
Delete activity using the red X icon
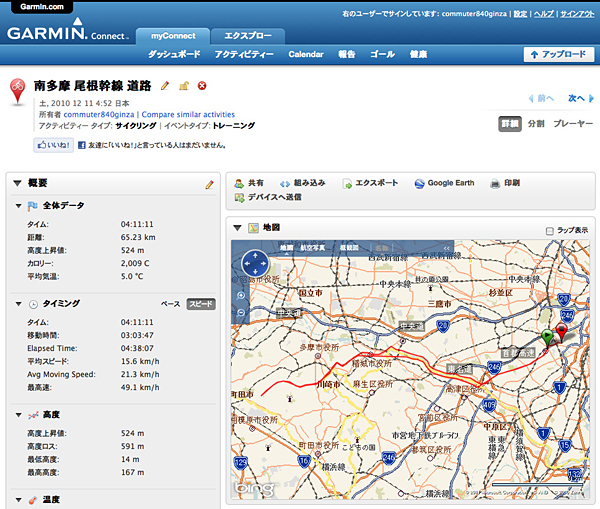pos(202,86)
